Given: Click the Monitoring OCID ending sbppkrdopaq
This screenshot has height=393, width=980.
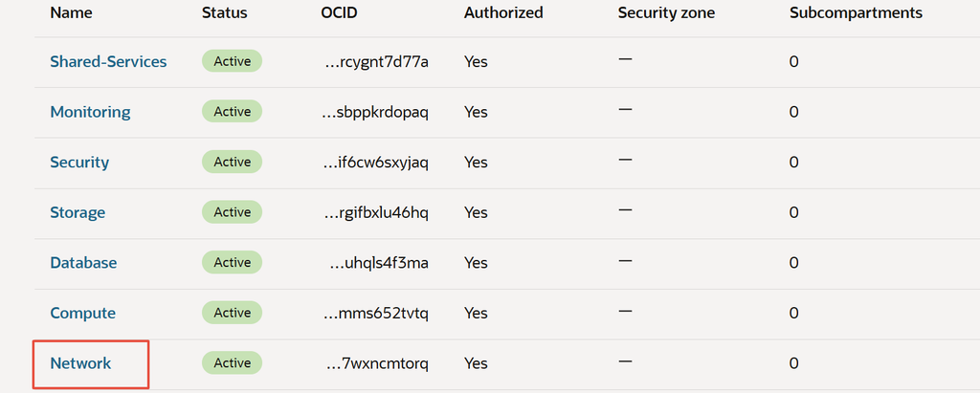Looking at the screenshot, I should pyautogui.click(x=376, y=112).
